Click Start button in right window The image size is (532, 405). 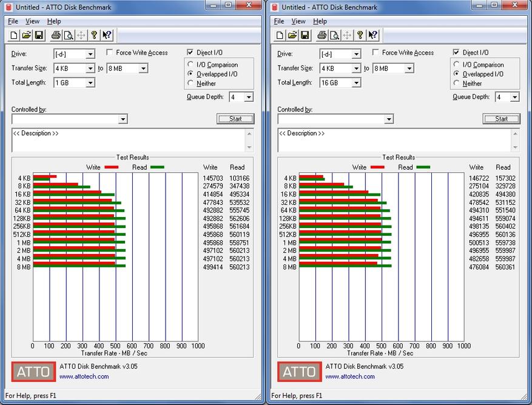click(502, 119)
